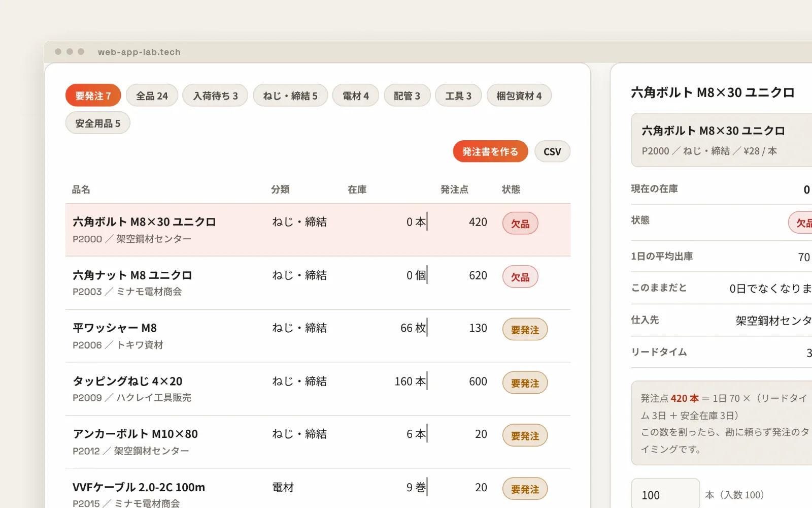Image resolution: width=812 pixels, height=508 pixels.
Task: Click the 品名 column header
Action: pyautogui.click(x=81, y=189)
